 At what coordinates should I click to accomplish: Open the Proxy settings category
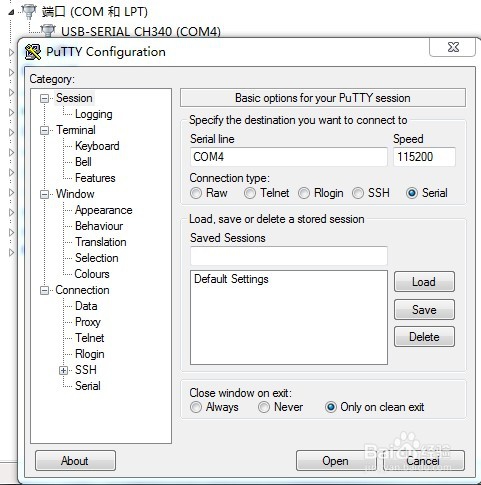click(88, 322)
